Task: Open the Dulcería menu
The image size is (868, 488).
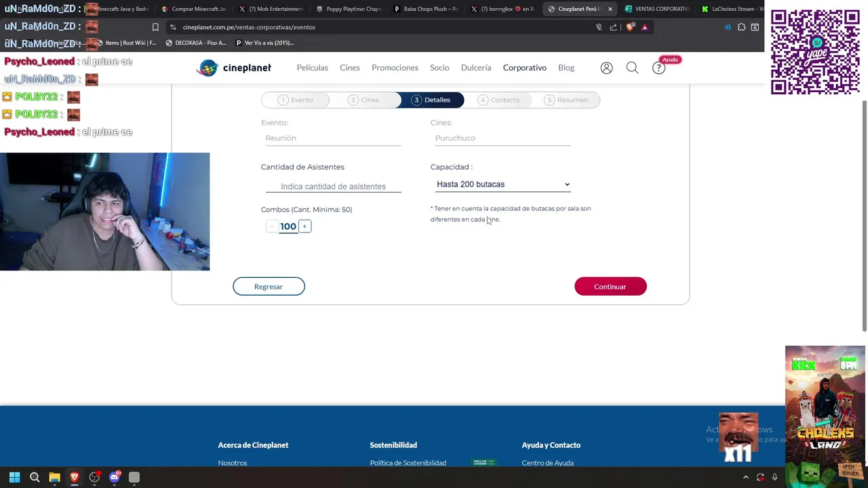Action: tap(476, 68)
